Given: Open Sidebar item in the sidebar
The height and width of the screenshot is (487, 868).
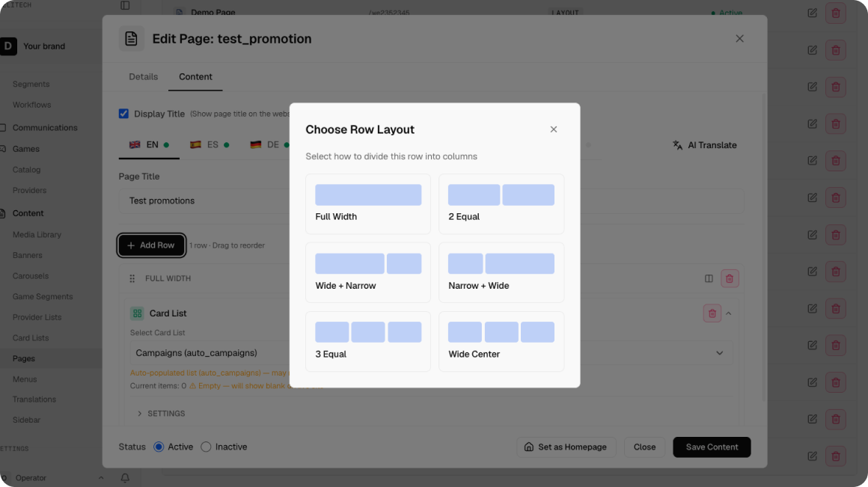Looking at the screenshot, I should 27,420.
